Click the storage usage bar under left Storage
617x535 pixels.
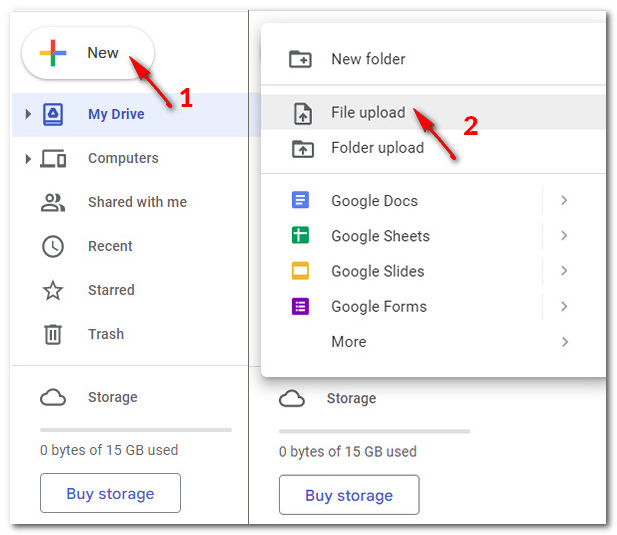[x=136, y=430]
